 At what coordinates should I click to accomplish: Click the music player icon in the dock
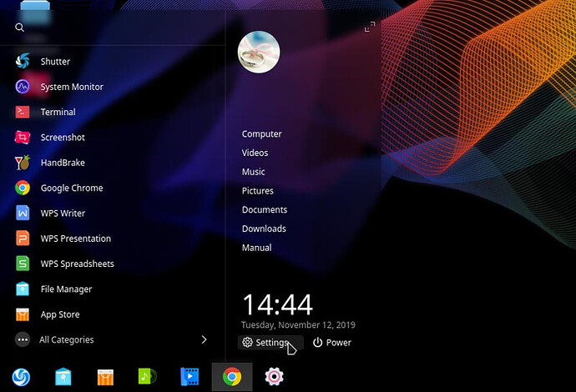[147, 377]
